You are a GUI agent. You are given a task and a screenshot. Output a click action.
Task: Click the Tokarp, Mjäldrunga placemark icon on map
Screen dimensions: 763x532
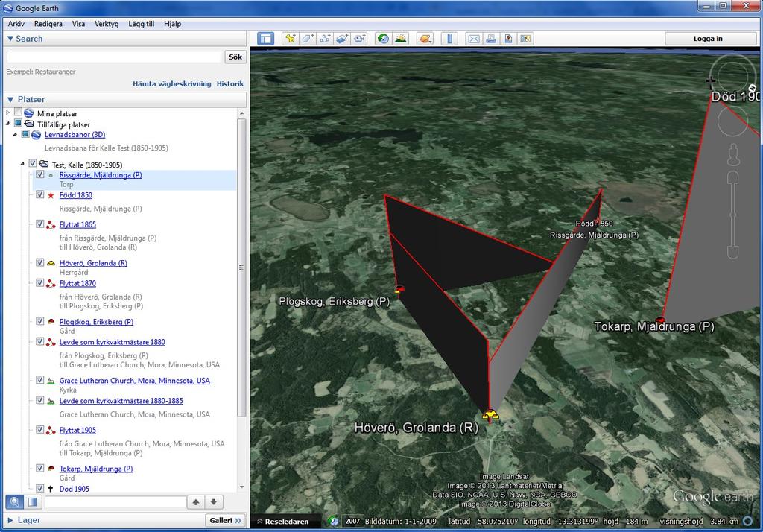[x=660, y=320]
